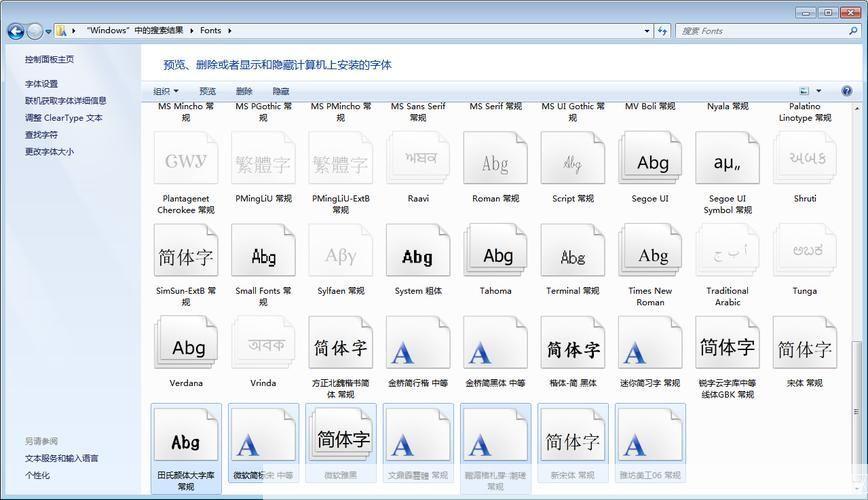Click the Nyala 常规 label
Image resolution: width=868 pixels, height=500 pixels.
pos(727,106)
